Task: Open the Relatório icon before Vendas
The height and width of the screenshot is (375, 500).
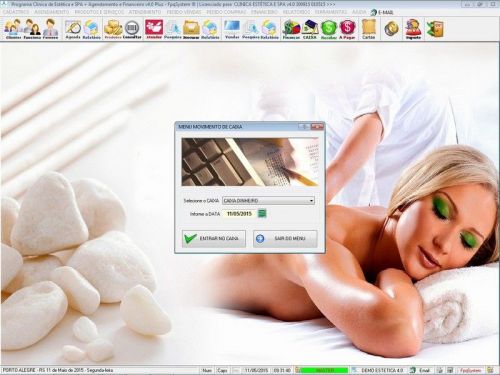Action: (x=210, y=29)
